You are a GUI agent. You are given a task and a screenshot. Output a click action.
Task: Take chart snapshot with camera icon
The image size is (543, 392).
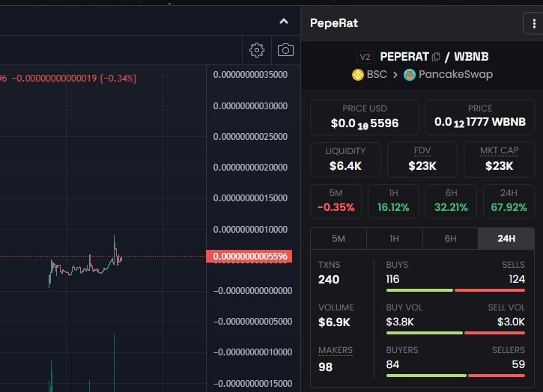pos(285,50)
